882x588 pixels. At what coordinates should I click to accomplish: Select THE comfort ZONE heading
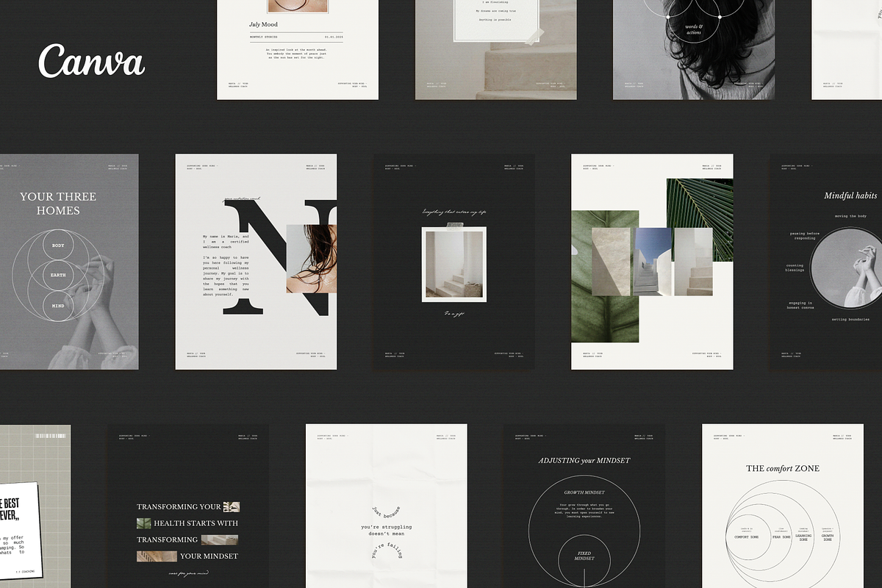click(x=782, y=468)
